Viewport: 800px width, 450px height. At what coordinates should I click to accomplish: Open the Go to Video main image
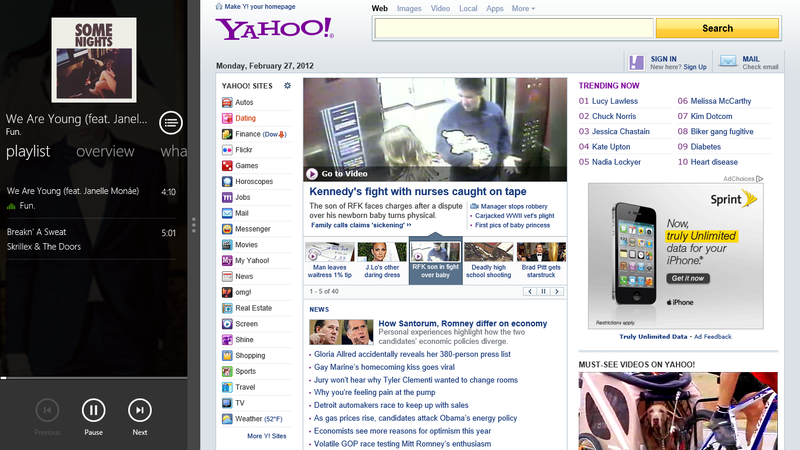click(x=435, y=130)
